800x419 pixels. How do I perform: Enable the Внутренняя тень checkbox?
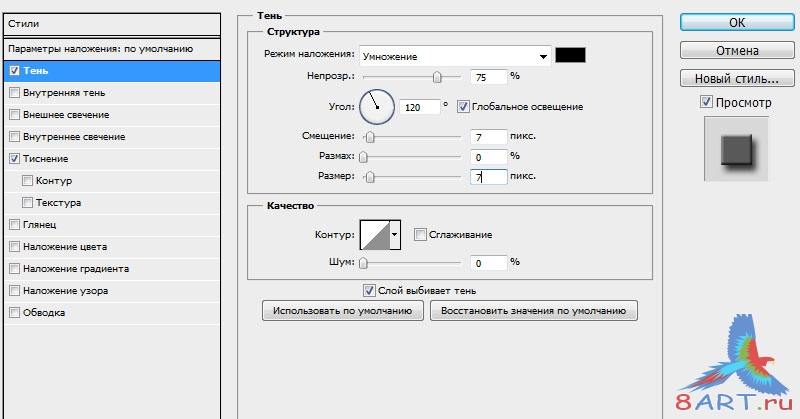tap(14, 93)
